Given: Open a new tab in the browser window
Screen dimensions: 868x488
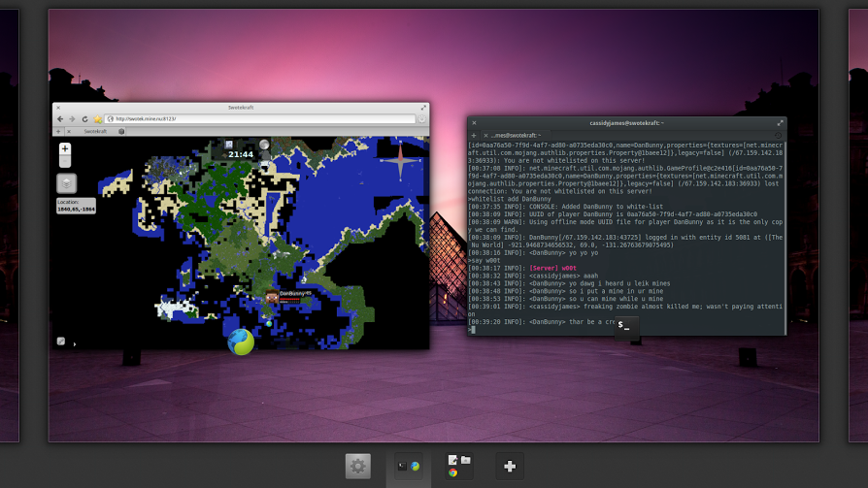Looking at the screenshot, I should point(58,132).
